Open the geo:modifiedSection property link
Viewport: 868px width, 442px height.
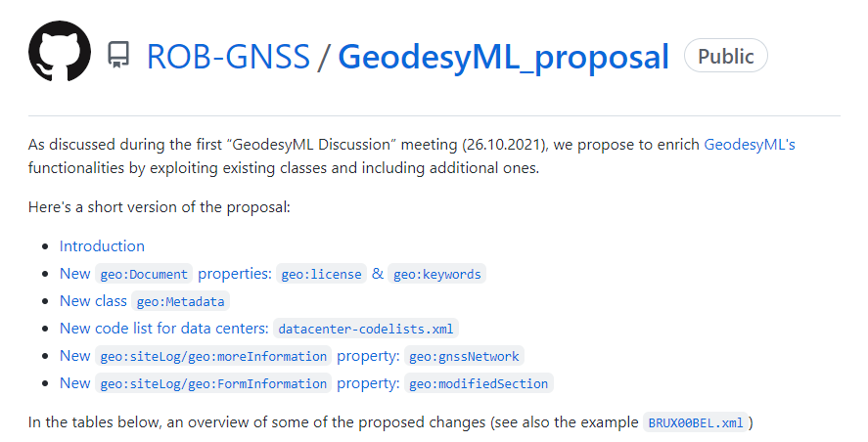point(479,383)
